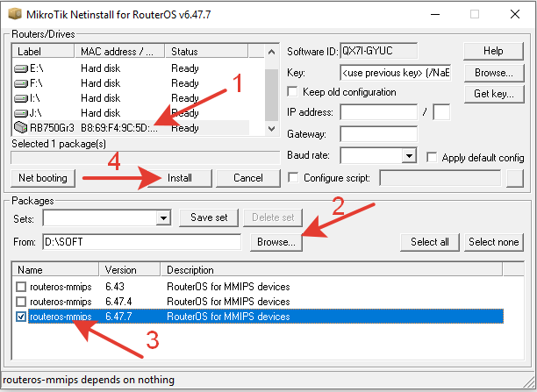This screenshot has width=537, height=392.
Task: Sort drives by Status column header
Action: pos(206,52)
